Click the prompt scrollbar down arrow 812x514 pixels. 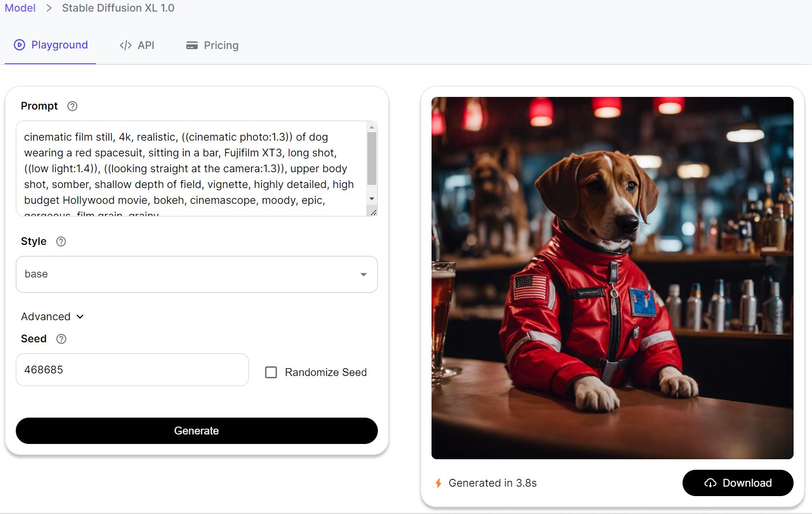[372, 199]
